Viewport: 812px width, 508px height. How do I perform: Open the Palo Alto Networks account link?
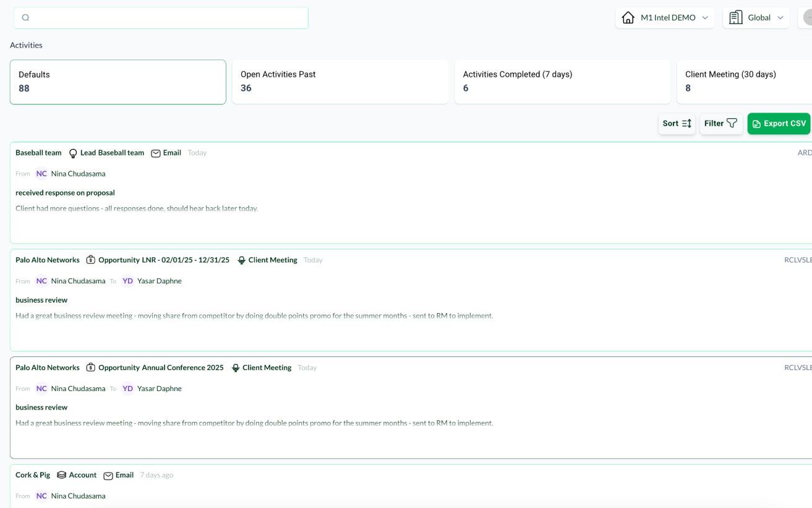coord(48,260)
